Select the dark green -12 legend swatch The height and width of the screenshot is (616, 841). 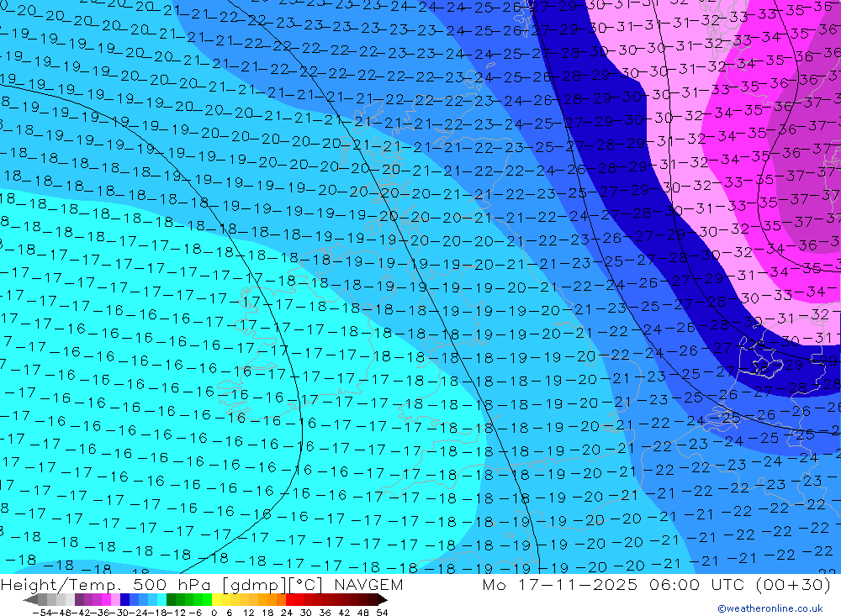[x=171, y=599]
